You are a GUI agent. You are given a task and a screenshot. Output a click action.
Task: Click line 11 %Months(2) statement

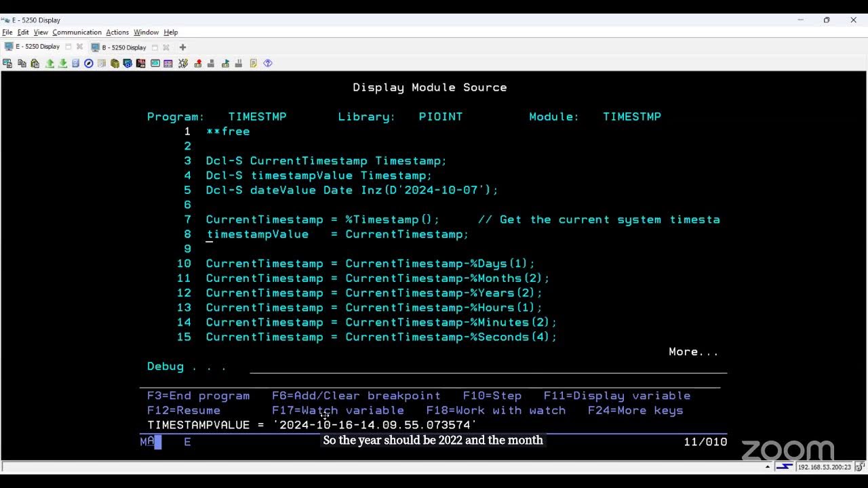tap(378, 279)
